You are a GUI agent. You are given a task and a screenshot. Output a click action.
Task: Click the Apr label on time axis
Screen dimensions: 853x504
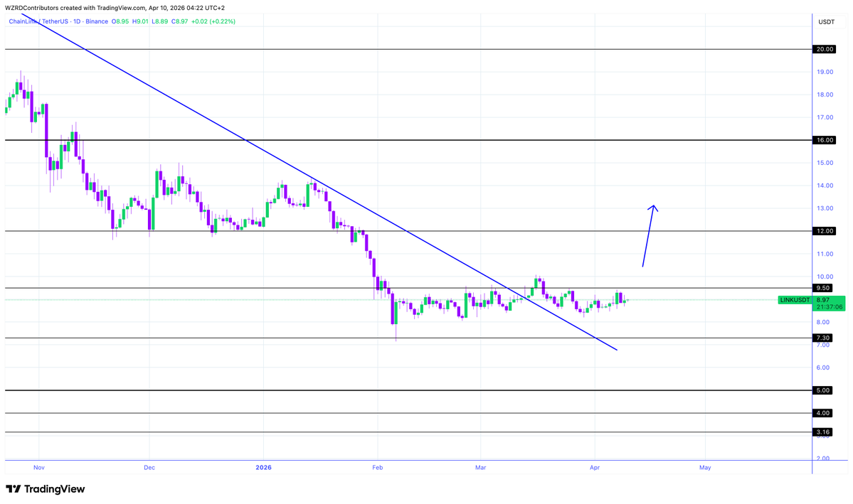pyautogui.click(x=595, y=468)
